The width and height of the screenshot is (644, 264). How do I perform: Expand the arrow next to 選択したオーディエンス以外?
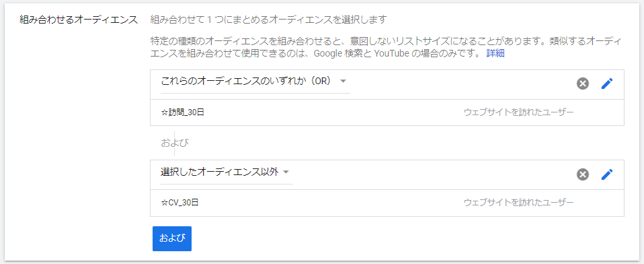(286, 172)
